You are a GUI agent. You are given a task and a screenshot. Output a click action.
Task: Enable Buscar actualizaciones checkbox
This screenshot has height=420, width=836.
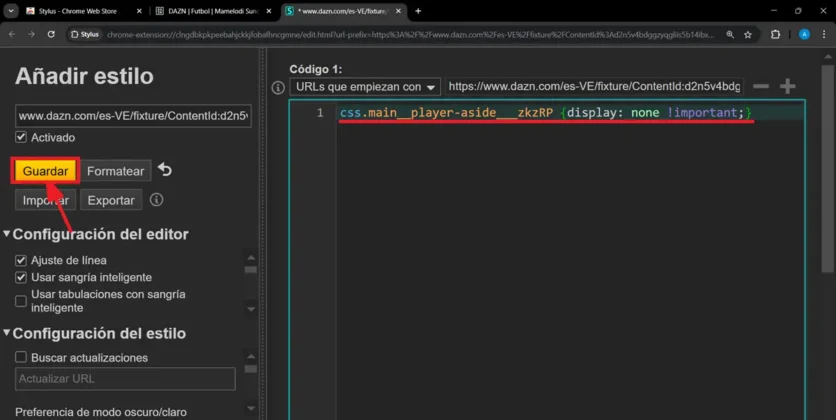21,357
